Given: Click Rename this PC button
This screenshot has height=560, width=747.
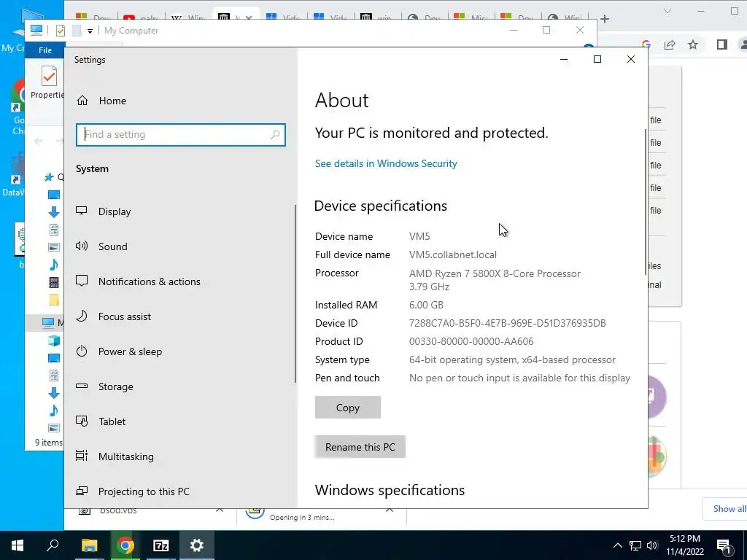Looking at the screenshot, I should pos(360,447).
